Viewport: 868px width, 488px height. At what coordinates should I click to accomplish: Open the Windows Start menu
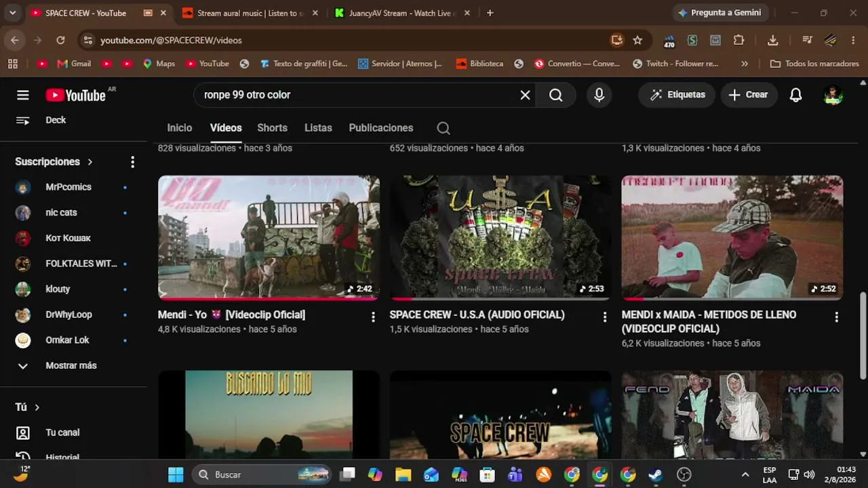(176, 474)
